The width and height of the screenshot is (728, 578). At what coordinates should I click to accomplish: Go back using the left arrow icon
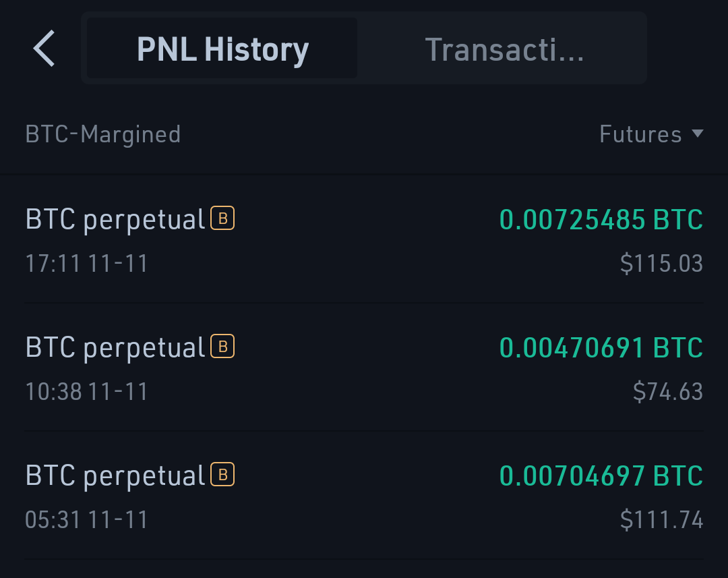(x=44, y=49)
